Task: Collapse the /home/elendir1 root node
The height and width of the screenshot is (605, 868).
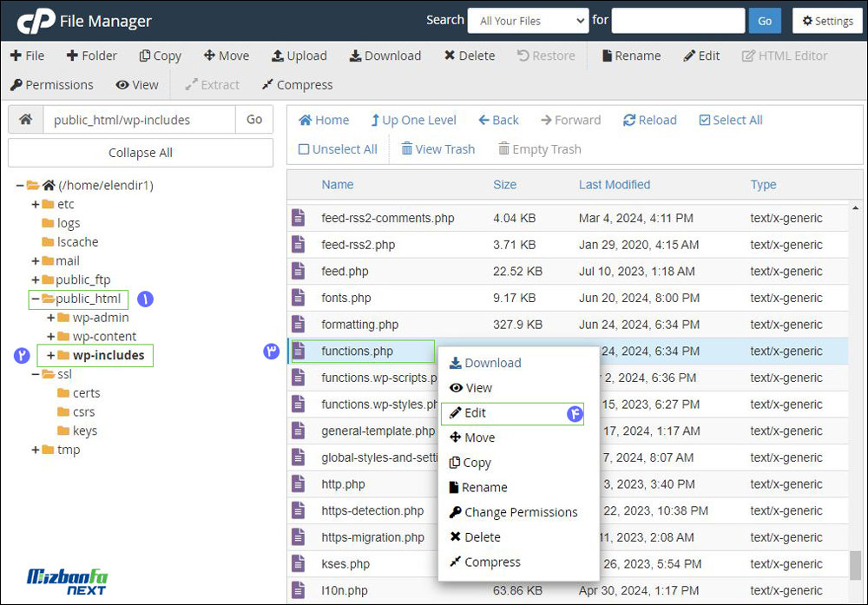Action: tap(20, 186)
